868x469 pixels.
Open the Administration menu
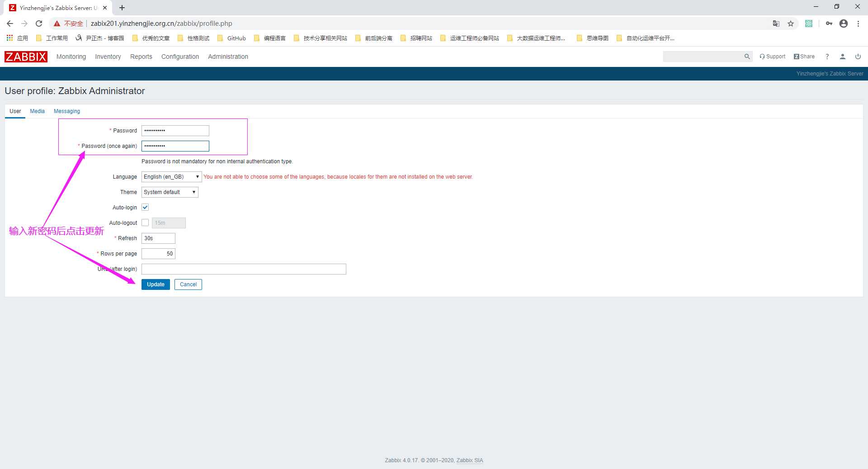228,57
